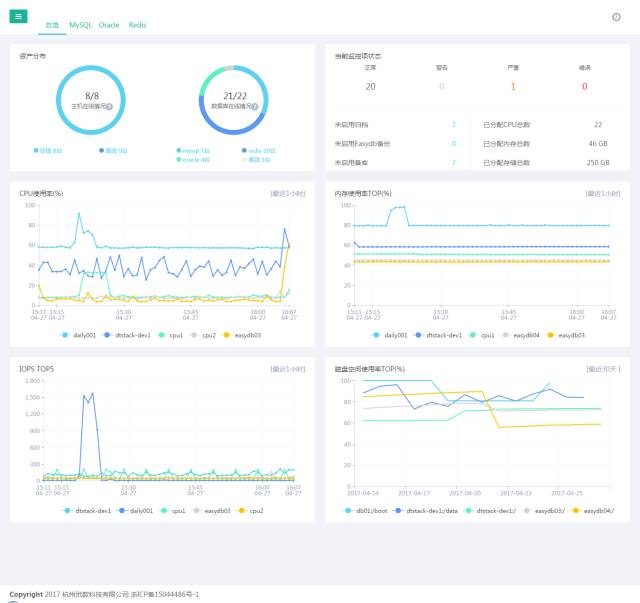Switch to the Oracle tab
Image resolution: width=640 pixels, height=603 pixels.
click(109, 25)
